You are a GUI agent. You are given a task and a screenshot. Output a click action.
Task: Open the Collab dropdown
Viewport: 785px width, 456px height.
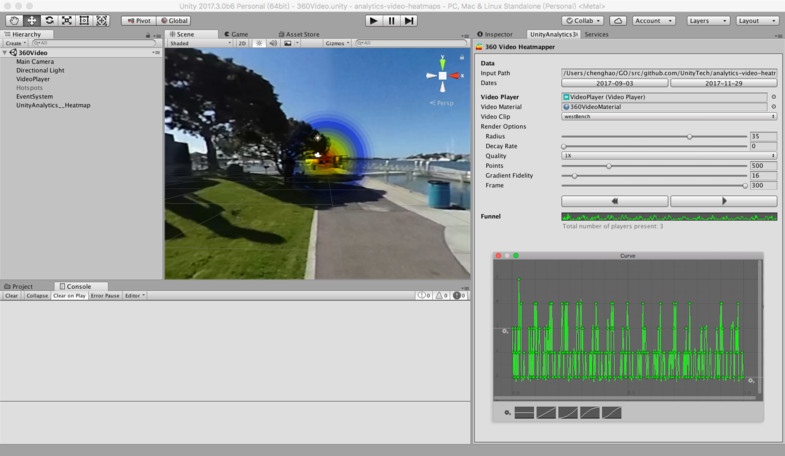point(583,21)
